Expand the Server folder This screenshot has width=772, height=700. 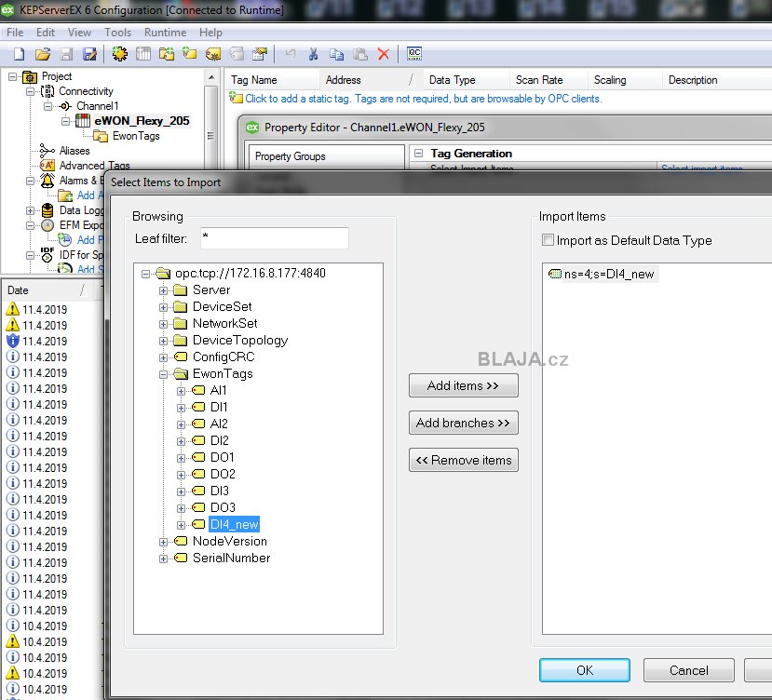164,290
